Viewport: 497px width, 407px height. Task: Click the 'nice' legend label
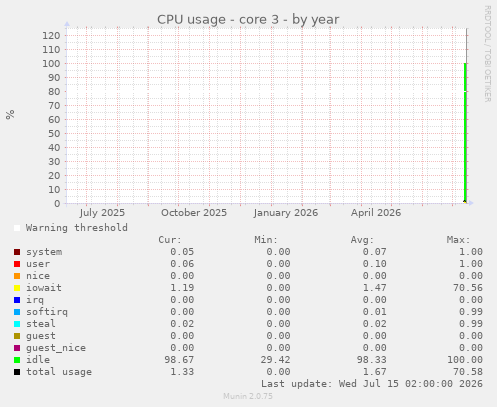38,276
